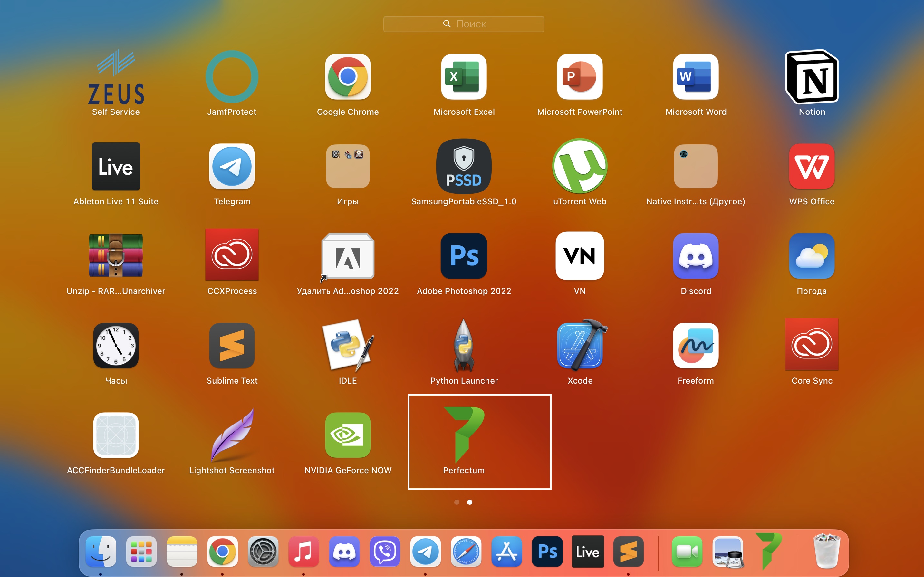Launch Xcode
Screen dimensions: 924x577
tap(580, 346)
